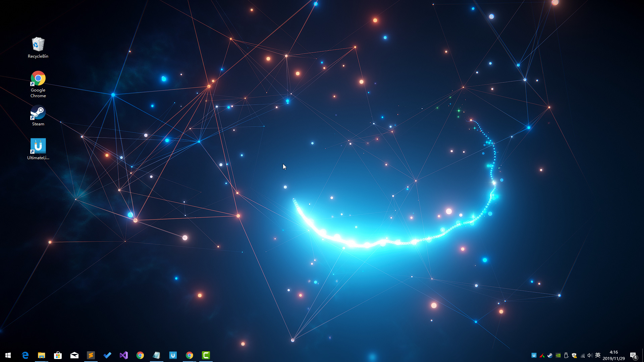Switch the input language via the 英 indicator
Viewport: 644px width, 362px height.
pyautogui.click(x=598, y=355)
